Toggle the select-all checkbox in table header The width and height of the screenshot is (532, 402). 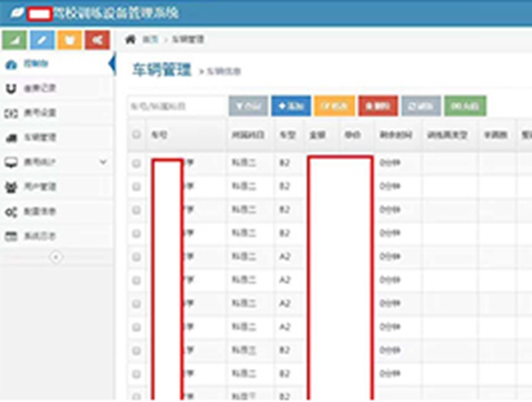[x=136, y=135]
